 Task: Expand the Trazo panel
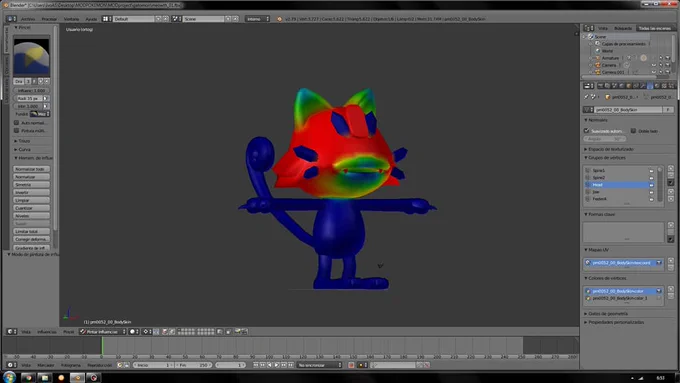coord(22,141)
